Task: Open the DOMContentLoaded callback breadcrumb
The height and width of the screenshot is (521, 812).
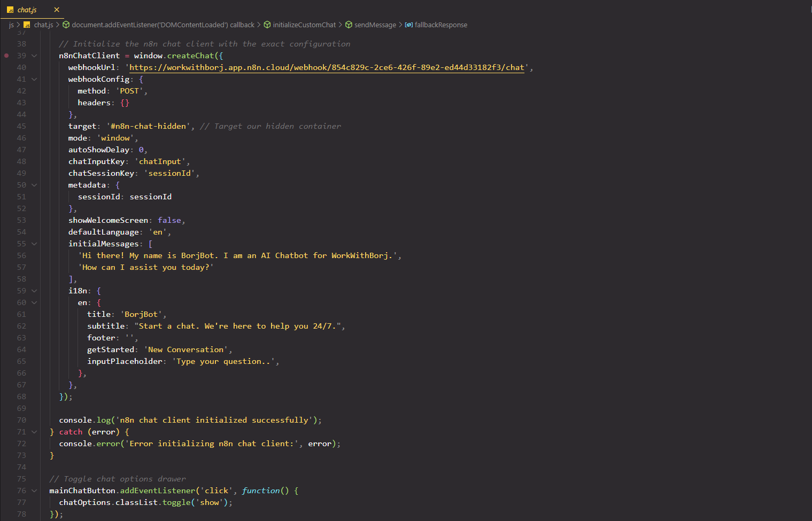Action: click(163, 25)
